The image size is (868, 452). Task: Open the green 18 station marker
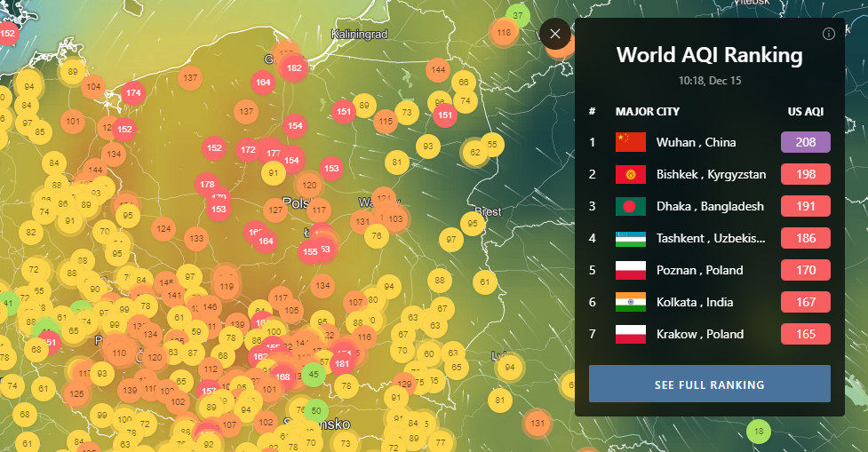click(759, 432)
